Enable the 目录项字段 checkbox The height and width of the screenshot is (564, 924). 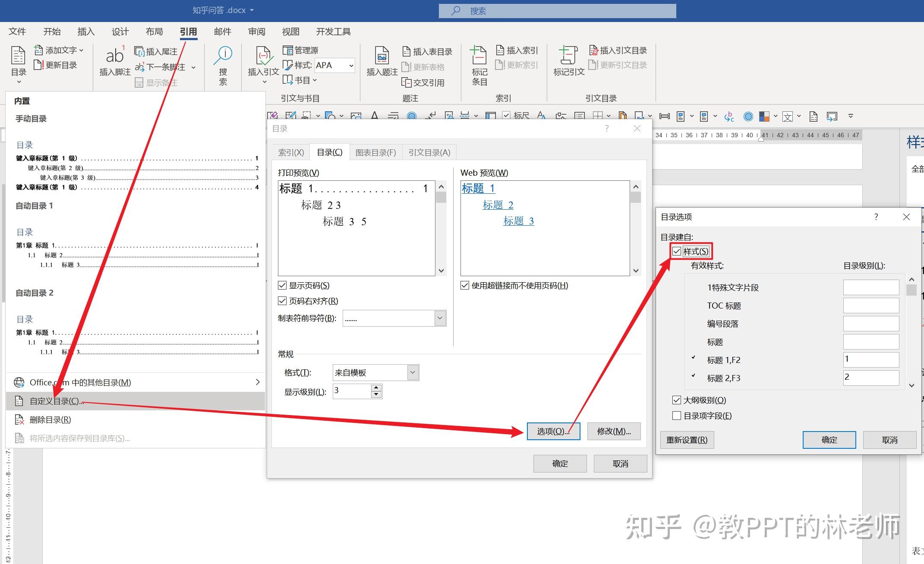[x=677, y=416]
